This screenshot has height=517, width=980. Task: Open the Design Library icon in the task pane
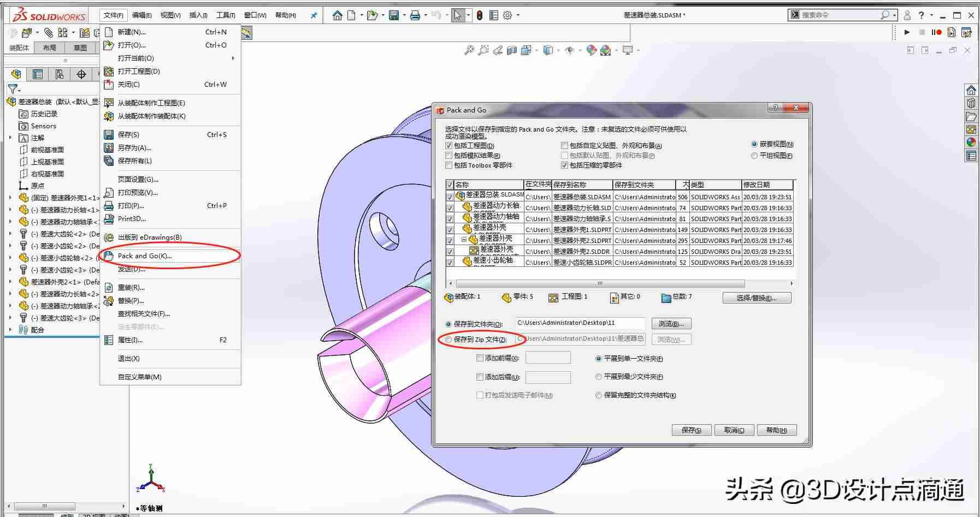pyautogui.click(x=971, y=103)
